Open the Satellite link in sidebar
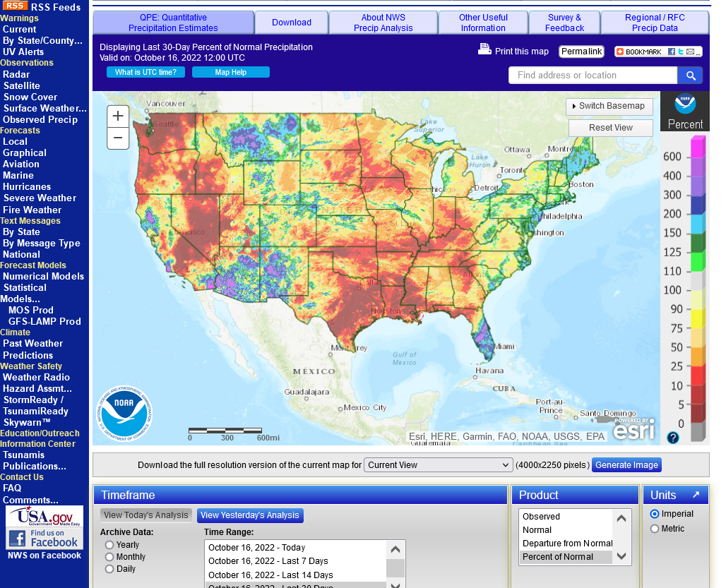 pyautogui.click(x=22, y=85)
